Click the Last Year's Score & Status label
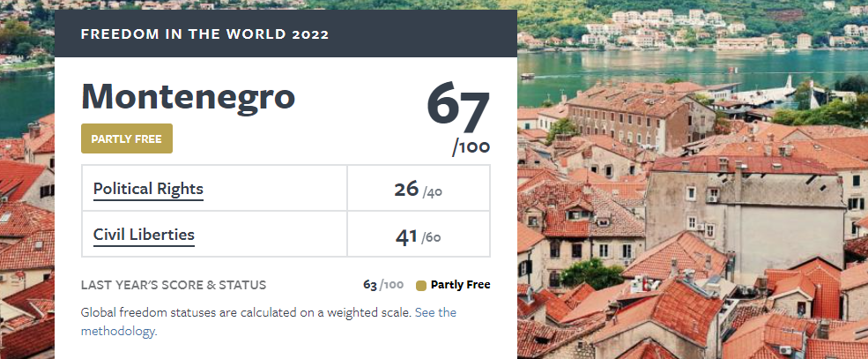Image resolution: width=868 pixels, height=359 pixels. [x=174, y=285]
